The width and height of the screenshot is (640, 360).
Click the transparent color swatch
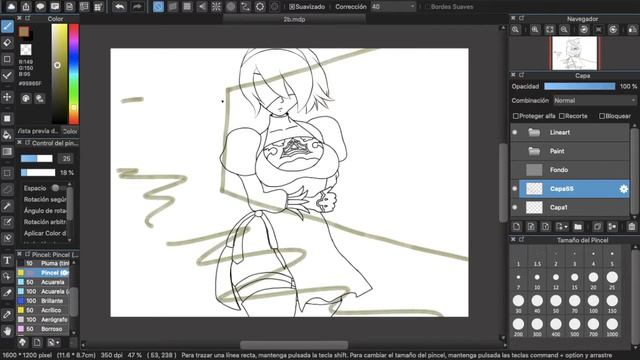pos(26,50)
